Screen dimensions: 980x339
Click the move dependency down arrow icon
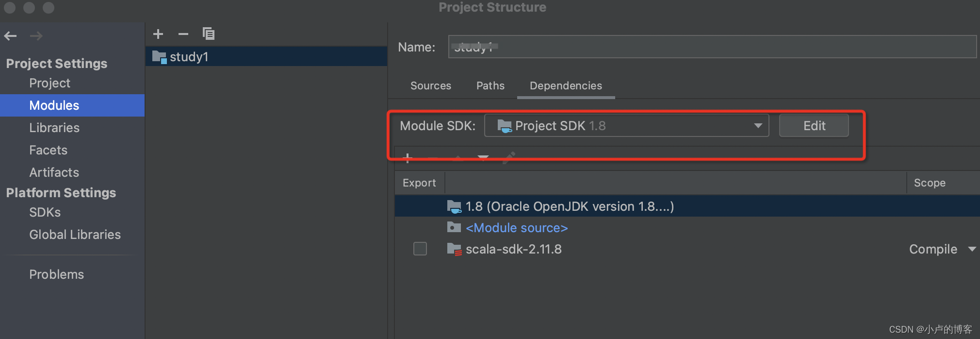(483, 158)
